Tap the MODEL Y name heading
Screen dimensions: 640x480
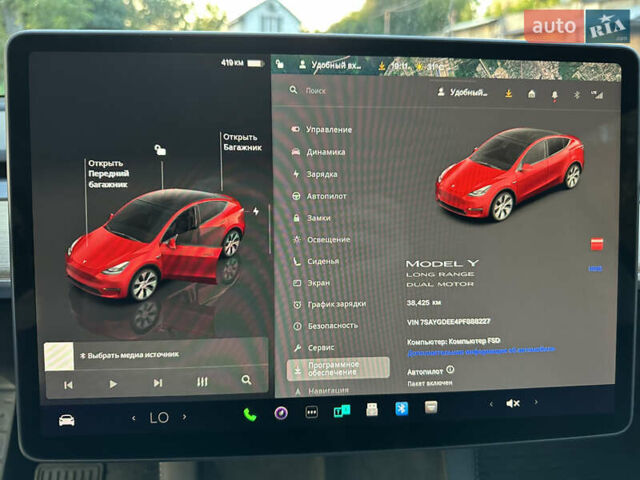(442, 264)
